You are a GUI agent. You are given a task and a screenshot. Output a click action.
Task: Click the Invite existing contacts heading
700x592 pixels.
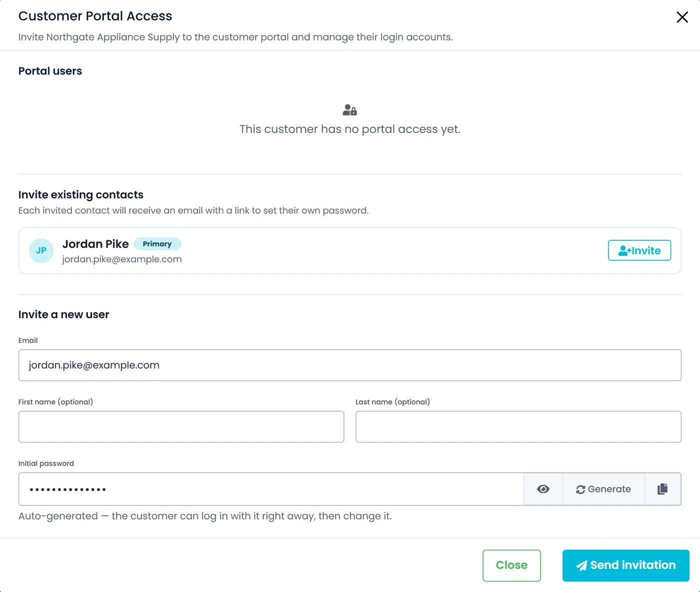(x=81, y=195)
